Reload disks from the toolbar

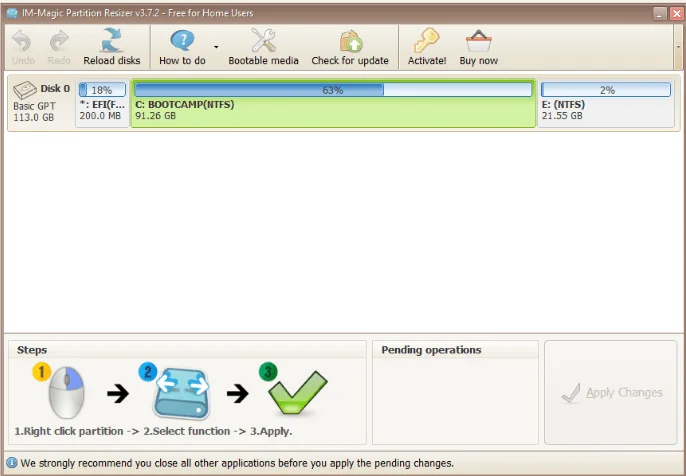[x=112, y=41]
